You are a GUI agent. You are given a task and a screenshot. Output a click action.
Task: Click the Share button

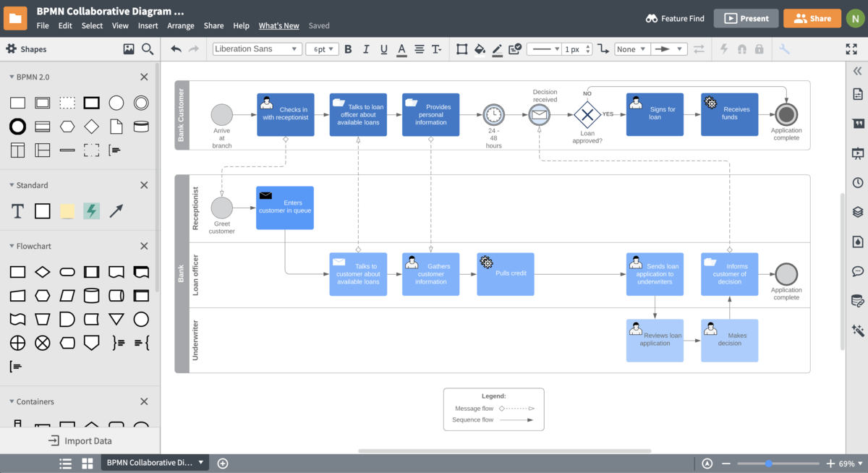812,18
